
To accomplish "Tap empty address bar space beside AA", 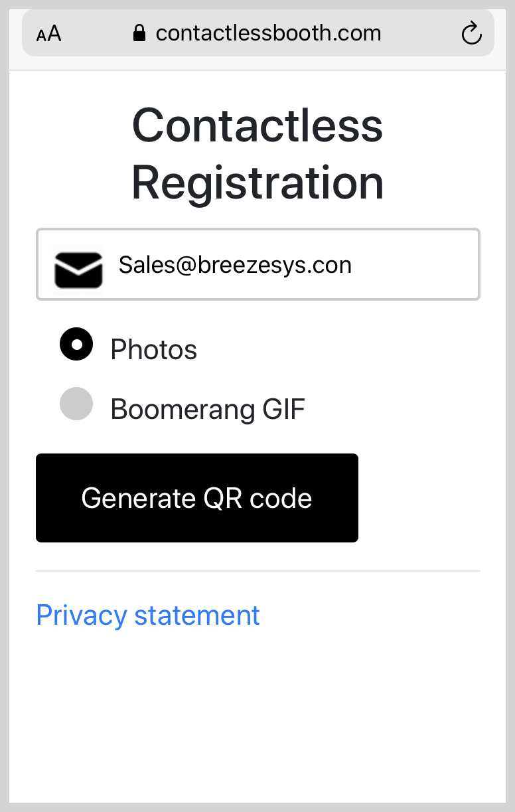I will click(96, 33).
